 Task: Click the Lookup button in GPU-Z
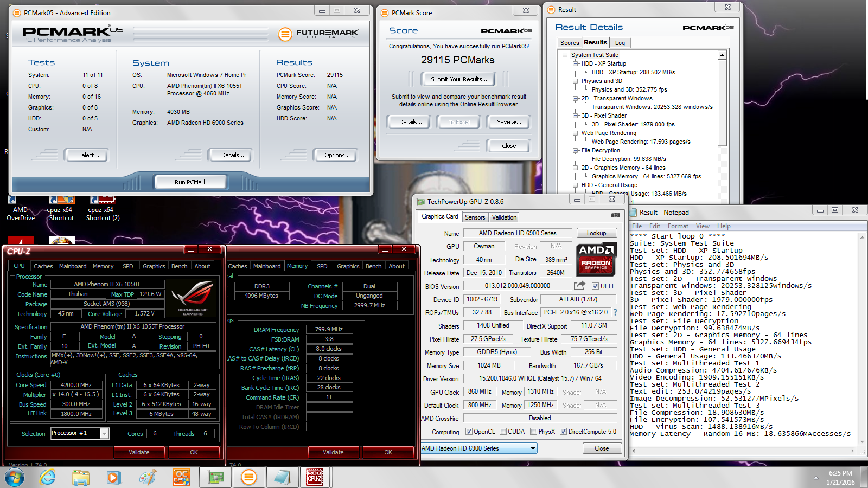[596, 233]
